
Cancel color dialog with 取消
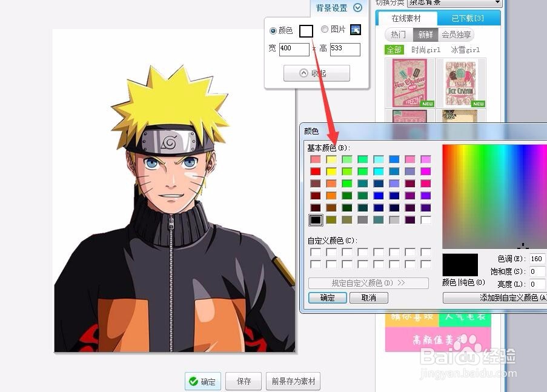(368, 297)
